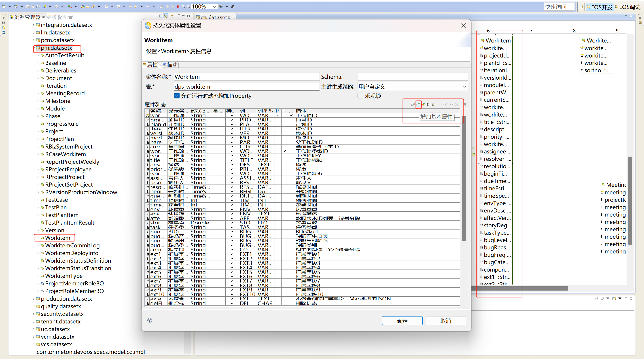644x359 pixels.
Task: Open the 主键生成策略 dropdown
Action: [x=464, y=87]
